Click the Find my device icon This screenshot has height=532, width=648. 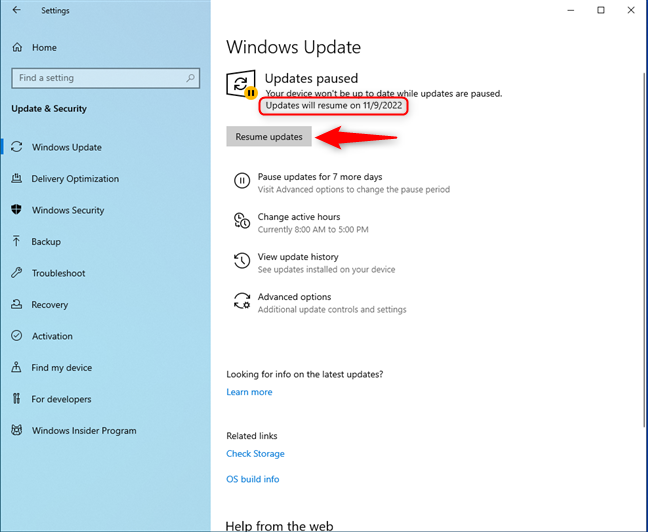[16, 367]
